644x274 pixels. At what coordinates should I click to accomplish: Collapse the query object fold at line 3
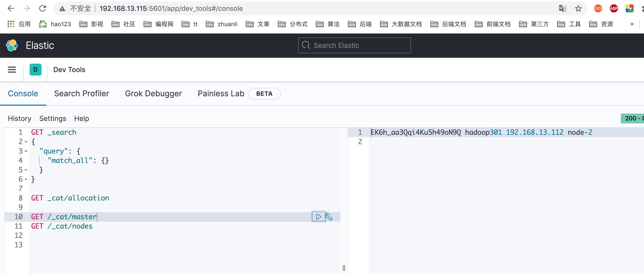pos(26,151)
